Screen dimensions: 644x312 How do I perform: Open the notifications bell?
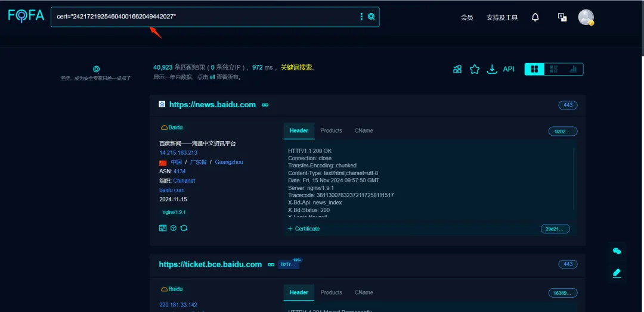pyautogui.click(x=535, y=17)
